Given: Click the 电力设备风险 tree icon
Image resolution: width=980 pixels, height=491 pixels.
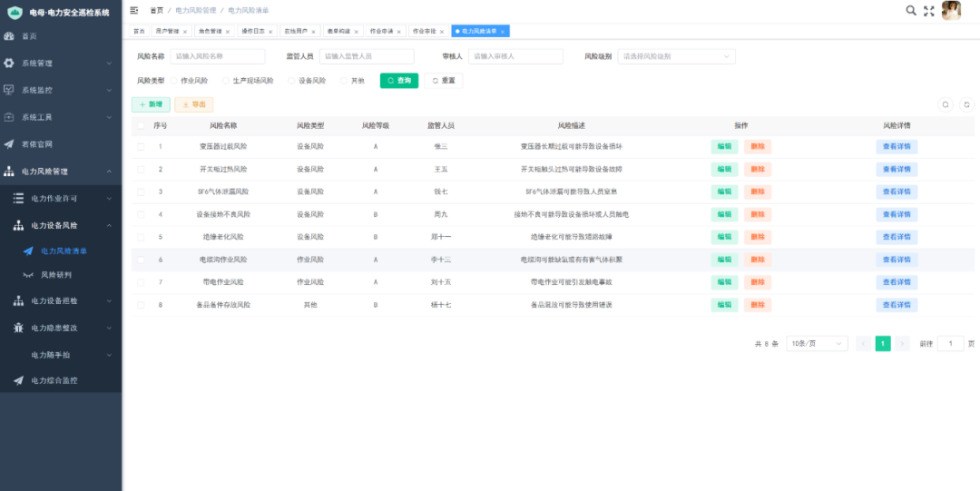Looking at the screenshot, I should click(19, 225).
